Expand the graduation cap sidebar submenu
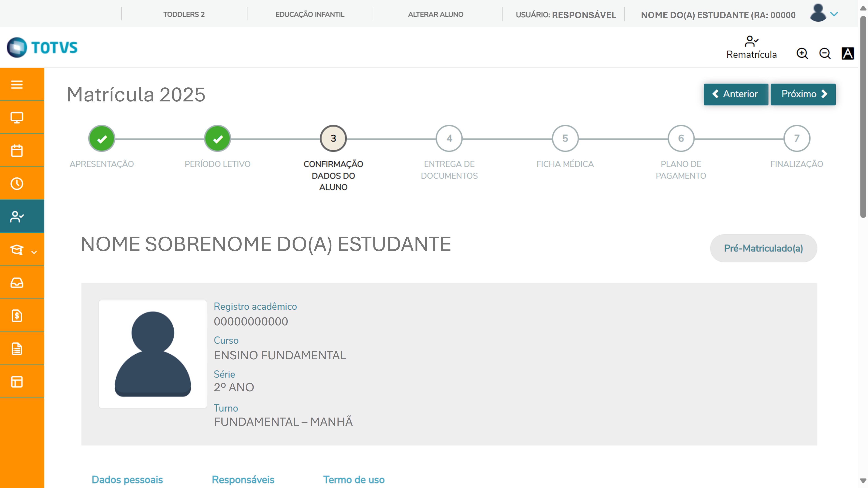Image resolution: width=868 pixels, height=488 pixels. (x=22, y=250)
